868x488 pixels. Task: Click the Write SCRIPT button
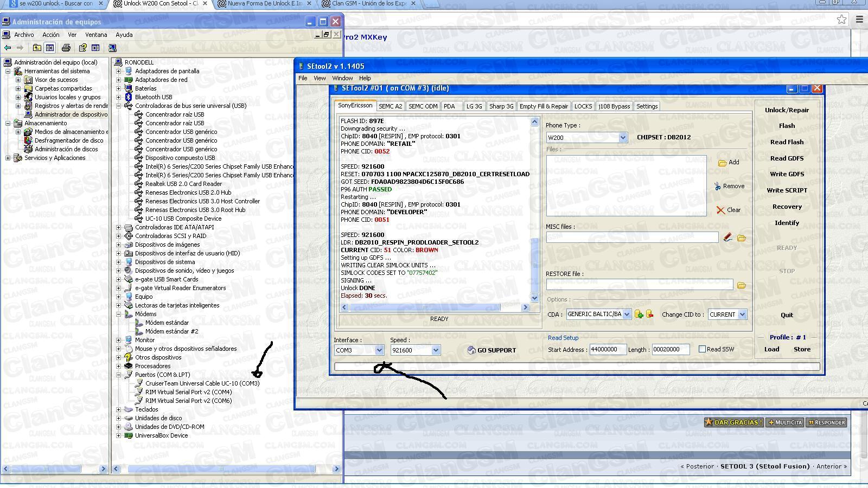(787, 190)
